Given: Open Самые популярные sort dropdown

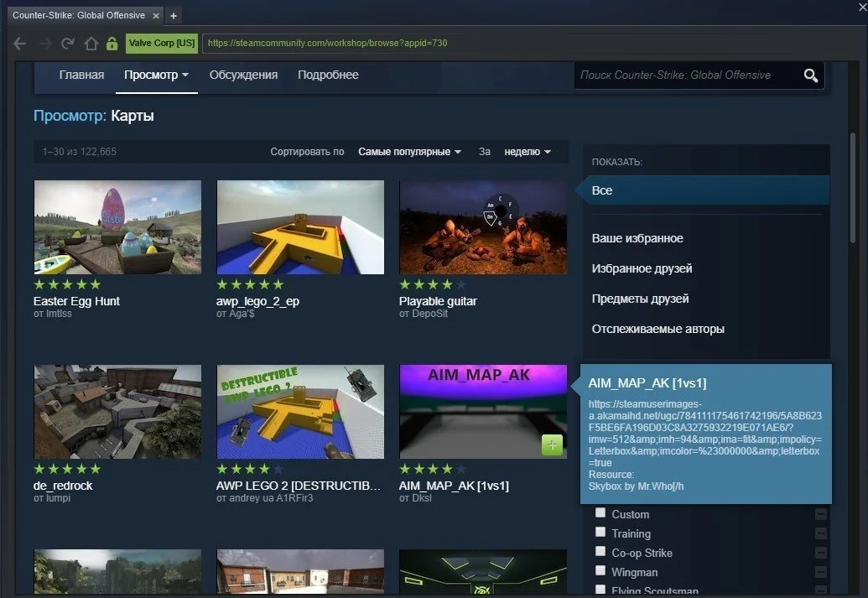Looking at the screenshot, I should (x=409, y=152).
